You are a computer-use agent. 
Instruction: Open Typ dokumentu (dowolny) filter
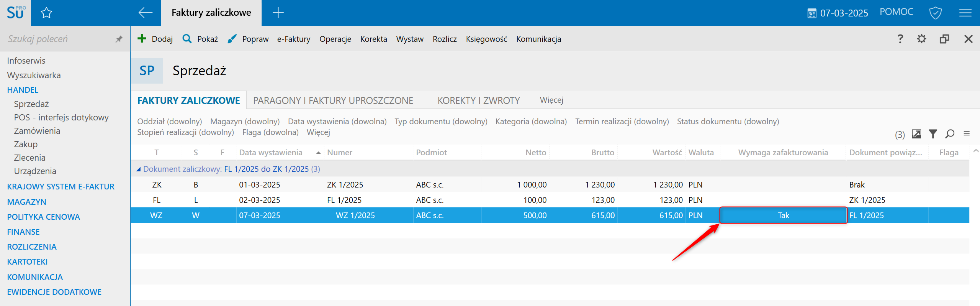(441, 122)
